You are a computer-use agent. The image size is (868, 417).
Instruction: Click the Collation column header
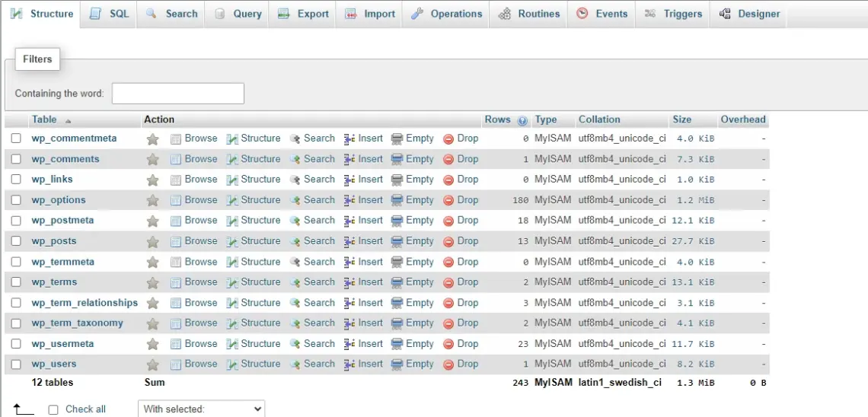(x=599, y=119)
